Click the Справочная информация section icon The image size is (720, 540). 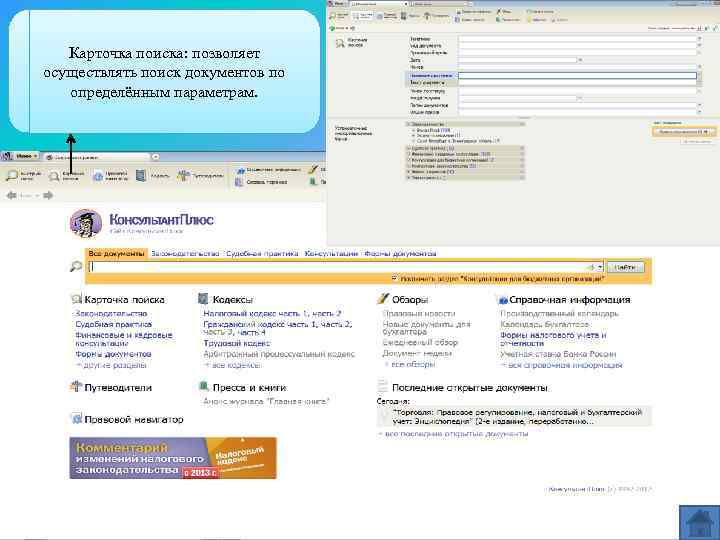pos(503,300)
